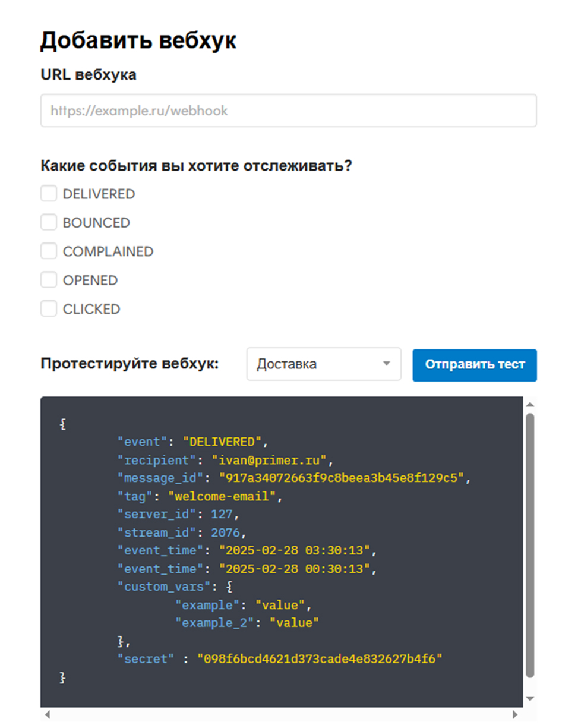578x728 pixels.
Task: Toggle the OPENED event checkbox
Action: [x=49, y=280]
